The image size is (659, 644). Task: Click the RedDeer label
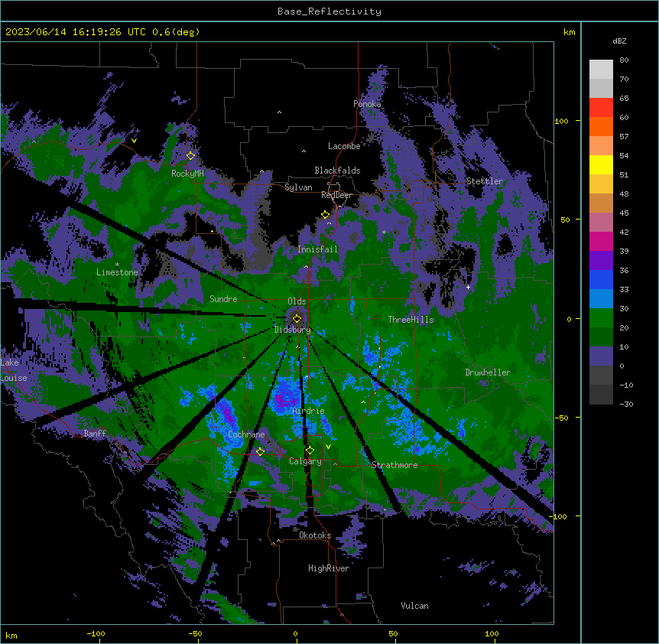(336, 195)
